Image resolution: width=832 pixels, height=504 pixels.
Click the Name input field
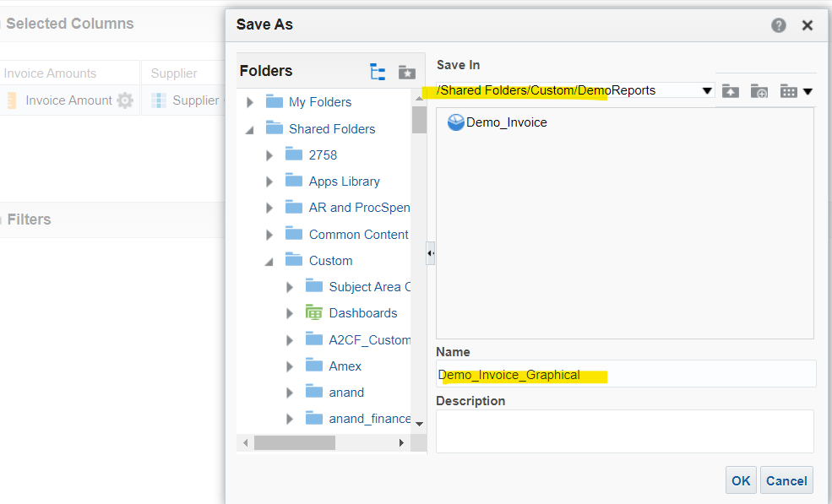(x=626, y=375)
